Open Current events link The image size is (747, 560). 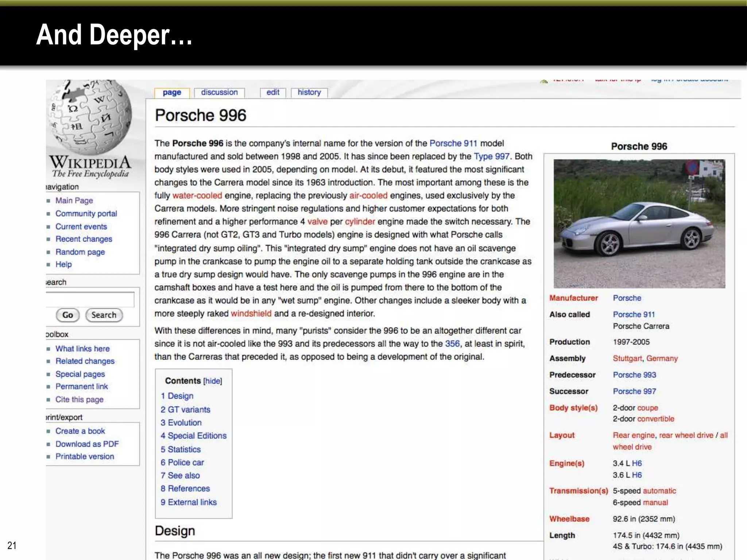tap(81, 226)
